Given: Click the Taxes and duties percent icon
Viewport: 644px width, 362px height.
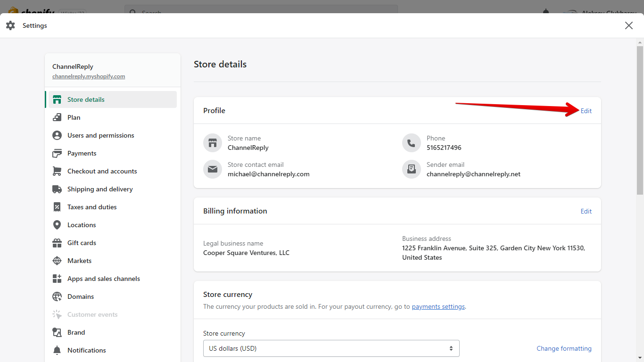Looking at the screenshot, I should click(57, 207).
